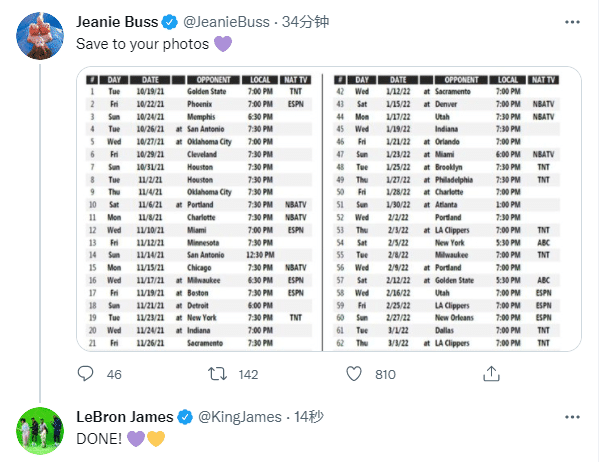Open the share icon on Jeanie's tweet
The height and width of the screenshot is (462, 599).
coord(491,374)
